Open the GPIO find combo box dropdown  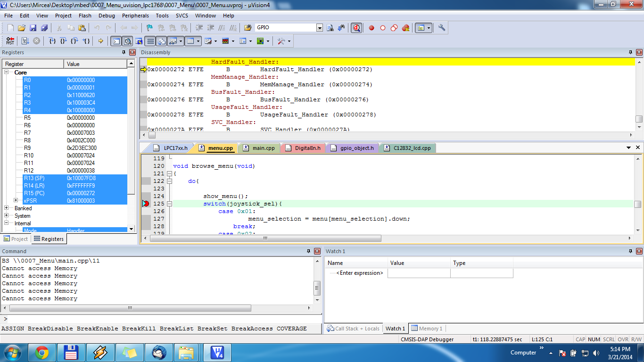[x=320, y=28]
